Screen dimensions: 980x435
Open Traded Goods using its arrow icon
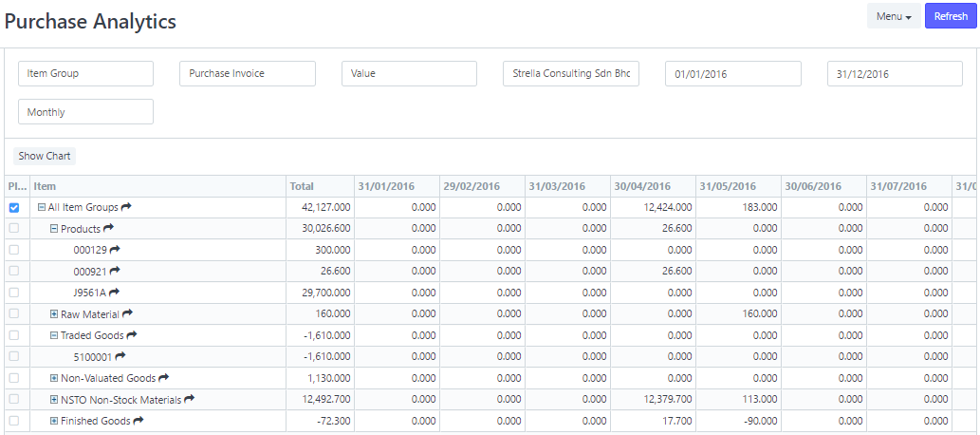(x=132, y=335)
